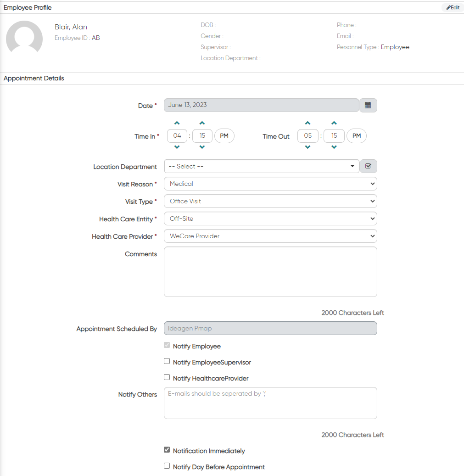Click the Employee ID value AB

(96, 38)
